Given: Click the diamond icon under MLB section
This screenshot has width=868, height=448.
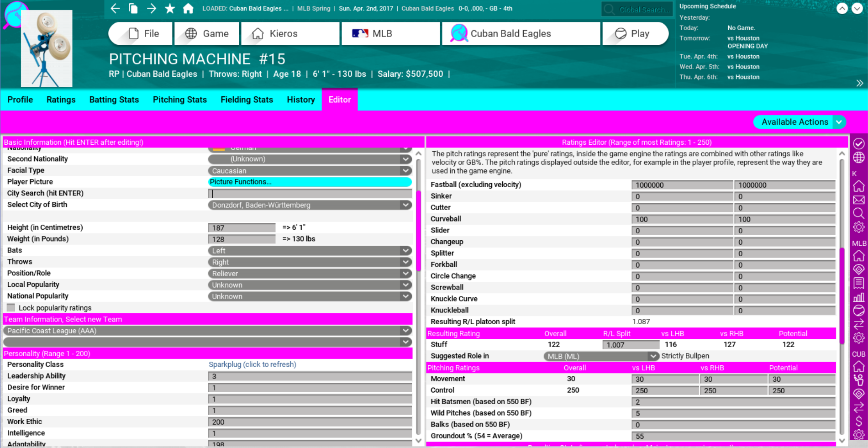Looking at the screenshot, I should [x=858, y=269].
